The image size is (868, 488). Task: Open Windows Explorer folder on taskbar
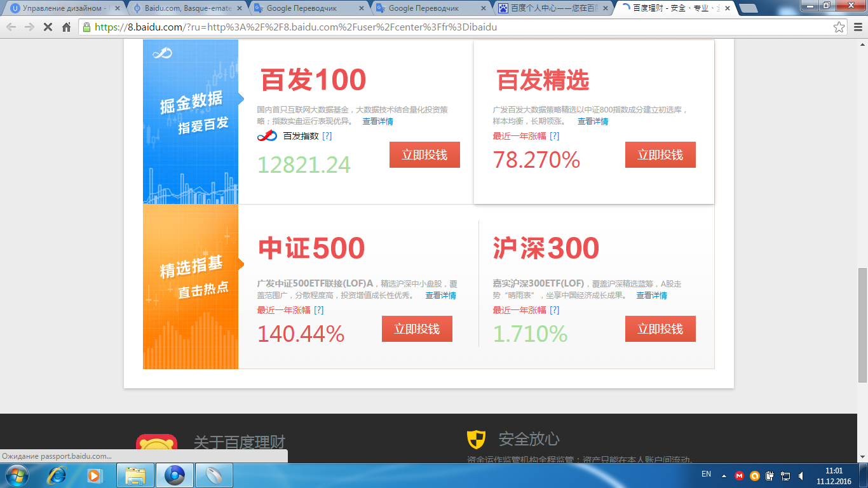135,475
